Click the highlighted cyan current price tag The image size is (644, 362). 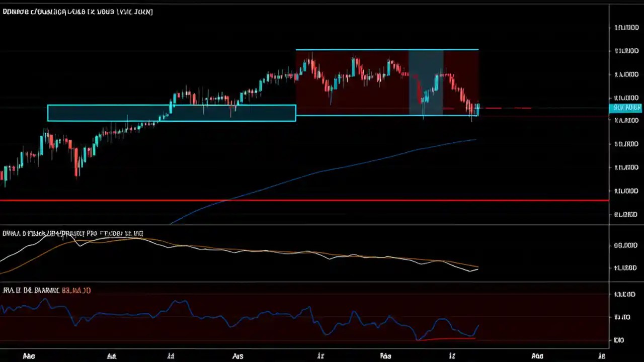(x=626, y=107)
